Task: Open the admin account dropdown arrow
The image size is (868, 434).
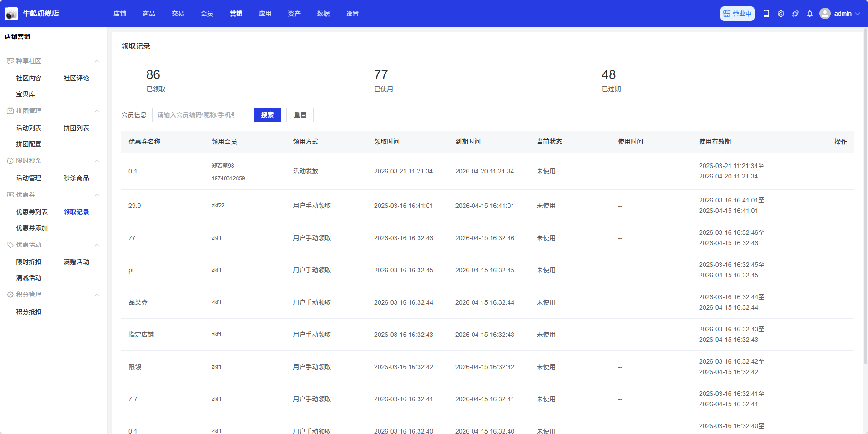Action: coord(858,14)
